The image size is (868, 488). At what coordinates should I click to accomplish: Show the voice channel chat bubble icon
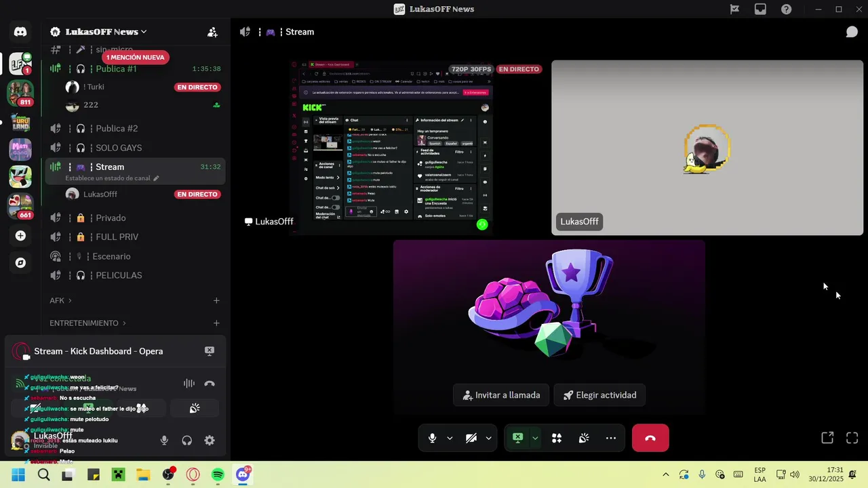coord(852,32)
